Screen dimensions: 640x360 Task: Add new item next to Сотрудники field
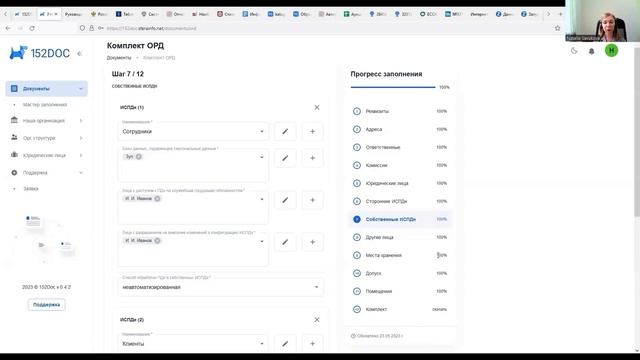click(x=312, y=131)
